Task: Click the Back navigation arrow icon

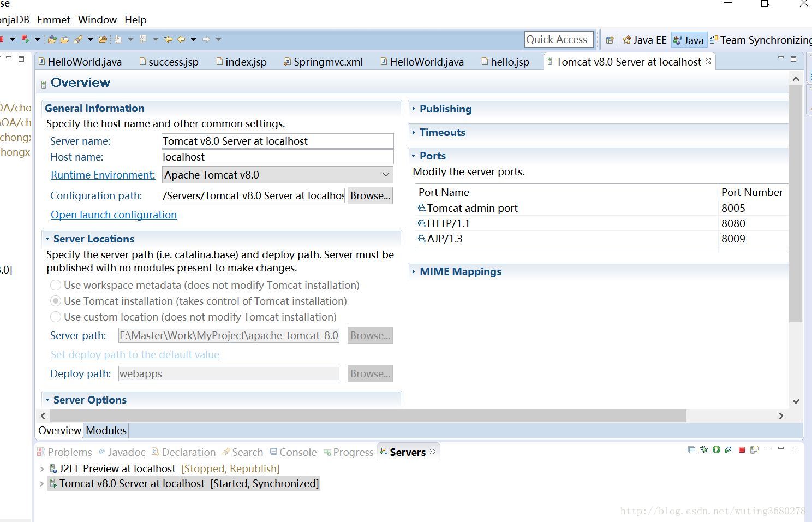Action: (x=181, y=39)
